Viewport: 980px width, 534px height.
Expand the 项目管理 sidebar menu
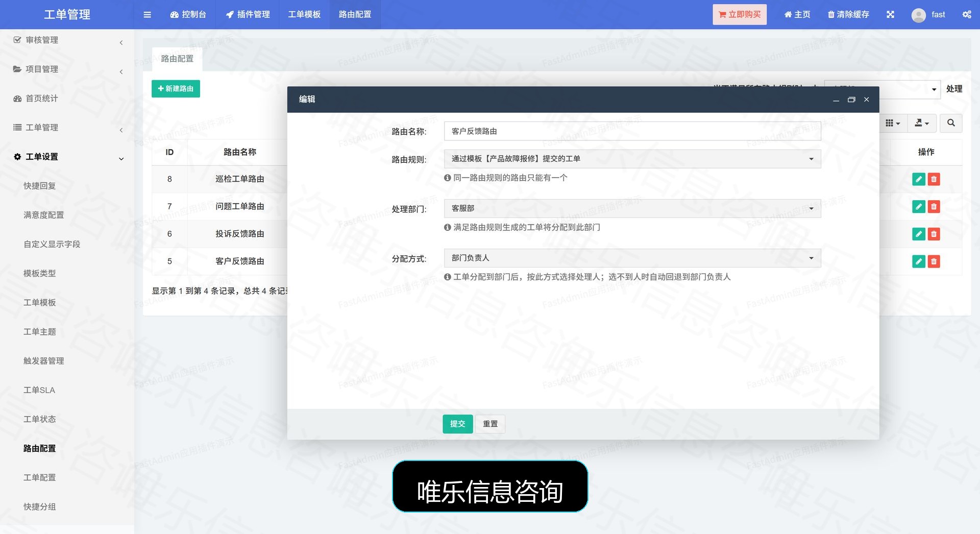point(67,69)
